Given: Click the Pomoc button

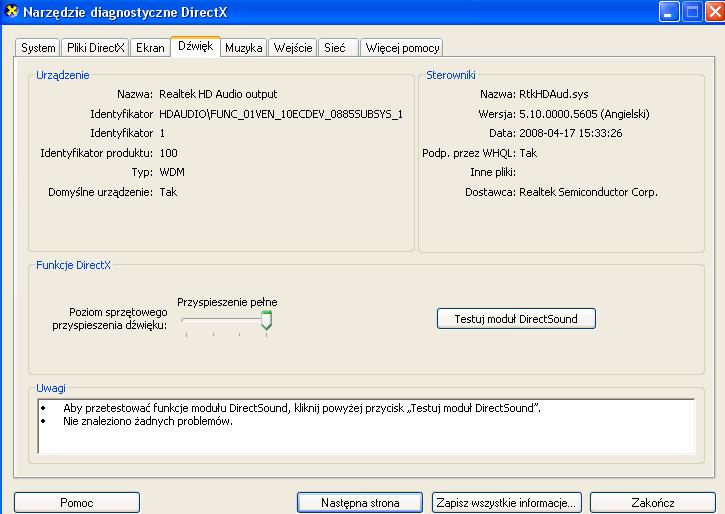Looking at the screenshot, I should (x=77, y=502).
